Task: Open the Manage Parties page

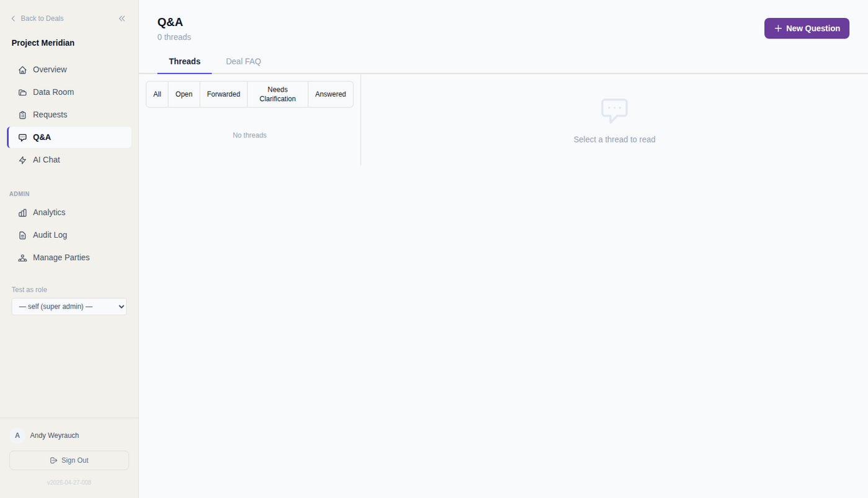Action: pos(69,258)
